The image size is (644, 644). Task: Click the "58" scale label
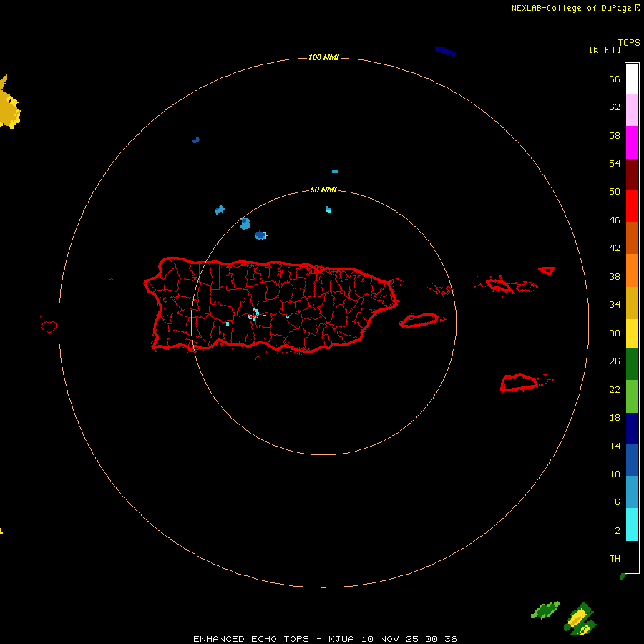point(615,135)
